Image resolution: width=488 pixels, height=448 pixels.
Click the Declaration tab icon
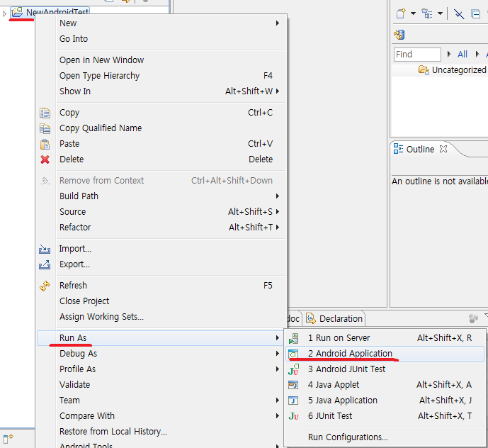(x=311, y=318)
